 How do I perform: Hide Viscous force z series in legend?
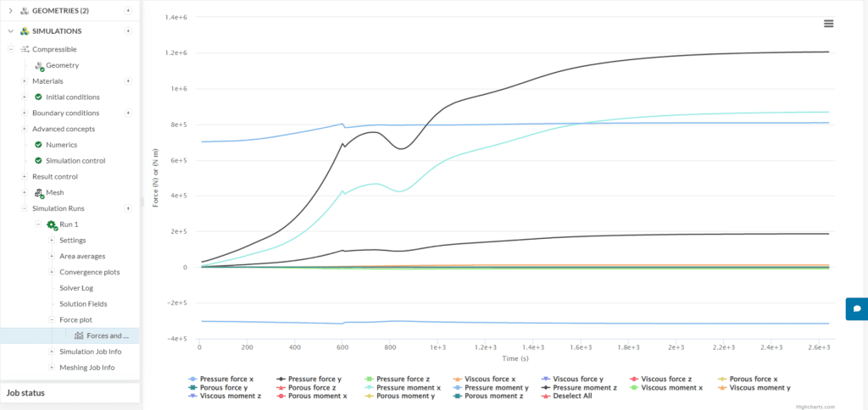point(666,379)
